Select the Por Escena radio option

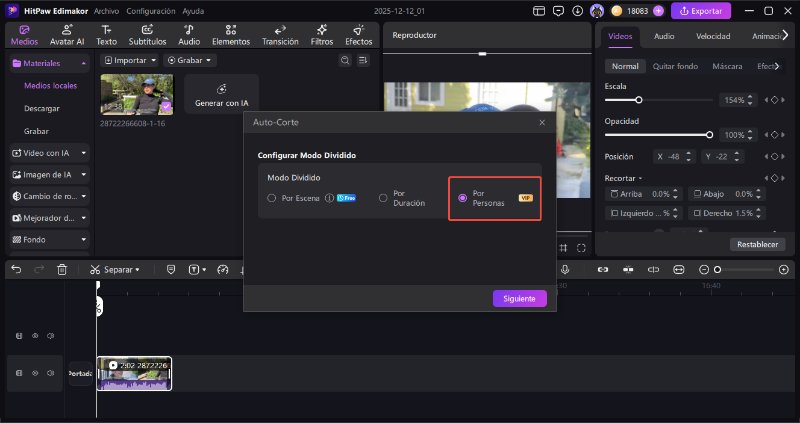tap(271, 198)
